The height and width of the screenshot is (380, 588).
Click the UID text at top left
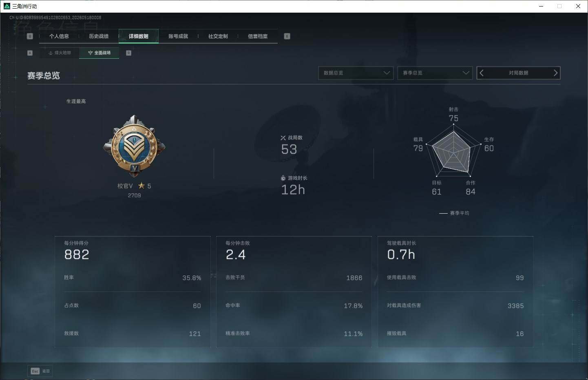click(x=55, y=18)
